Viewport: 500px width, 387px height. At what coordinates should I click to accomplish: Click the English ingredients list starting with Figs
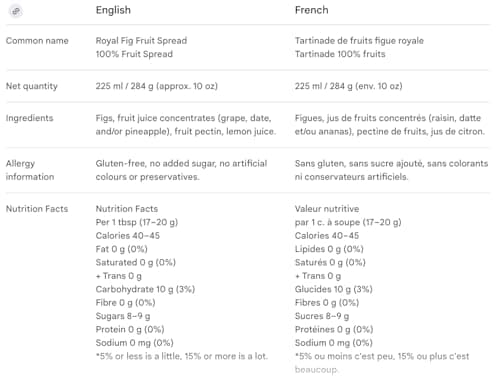186,125
